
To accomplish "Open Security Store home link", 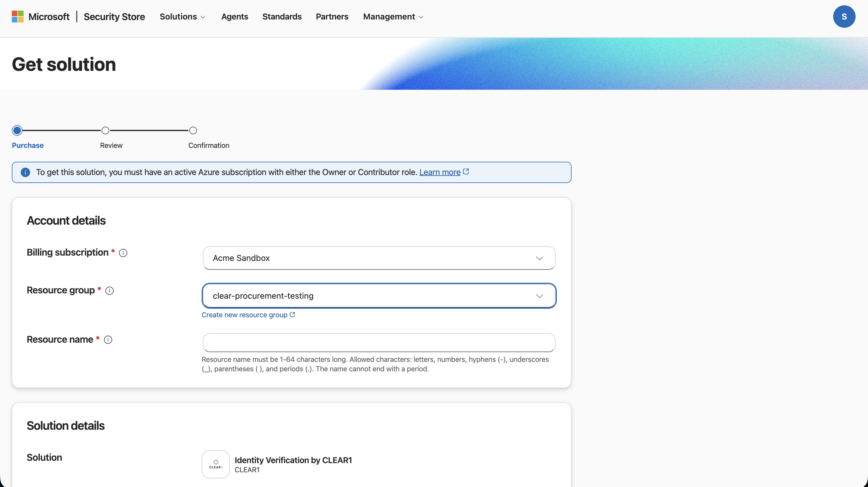I will pyautogui.click(x=114, y=17).
